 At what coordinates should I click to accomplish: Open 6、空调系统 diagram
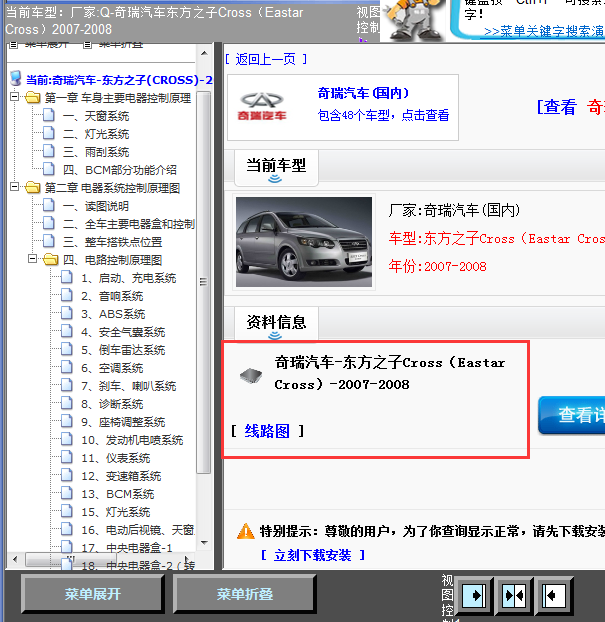pos(112,368)
